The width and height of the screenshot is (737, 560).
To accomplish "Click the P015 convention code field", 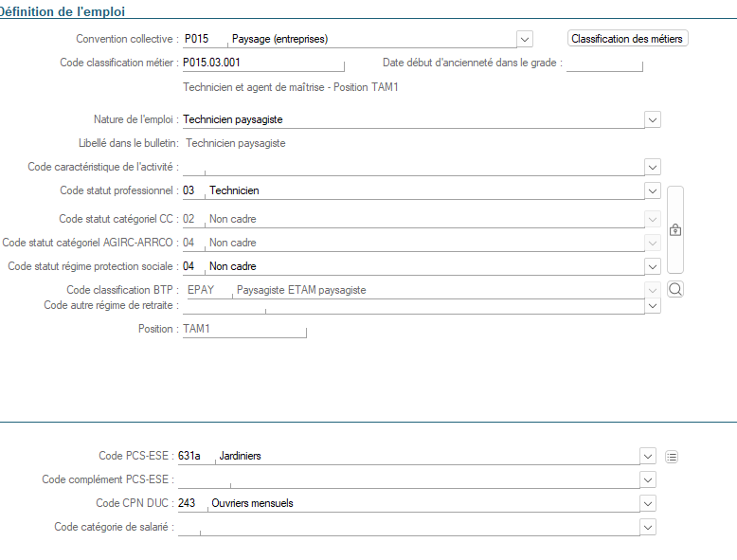I will (x=205, y=39).
